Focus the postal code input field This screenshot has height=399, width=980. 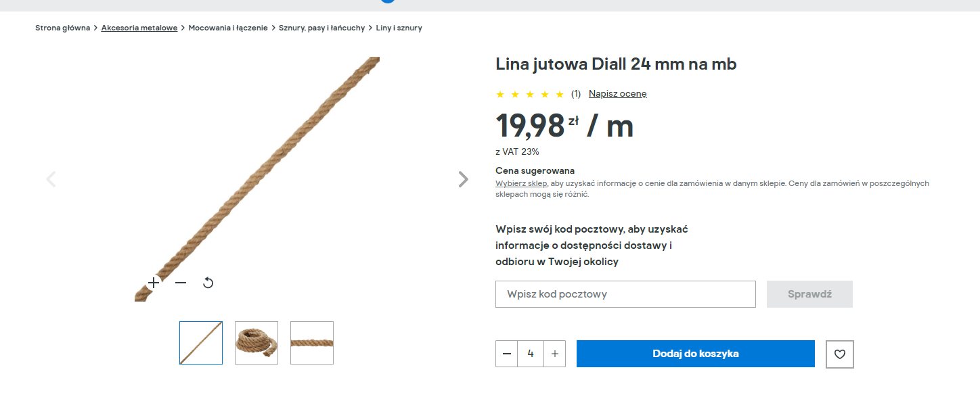pyautogui.click(x=625, y=294)
